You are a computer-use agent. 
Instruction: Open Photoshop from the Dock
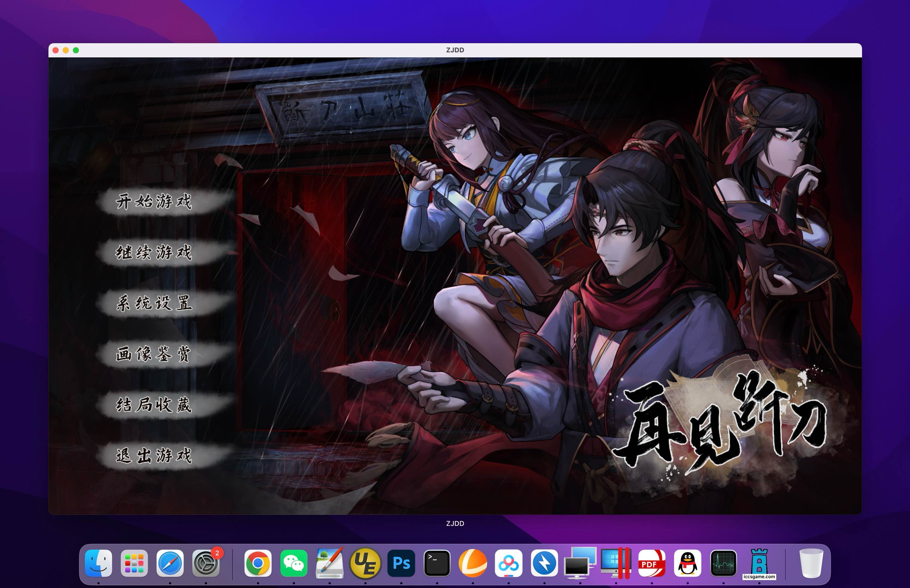[401, 563]
